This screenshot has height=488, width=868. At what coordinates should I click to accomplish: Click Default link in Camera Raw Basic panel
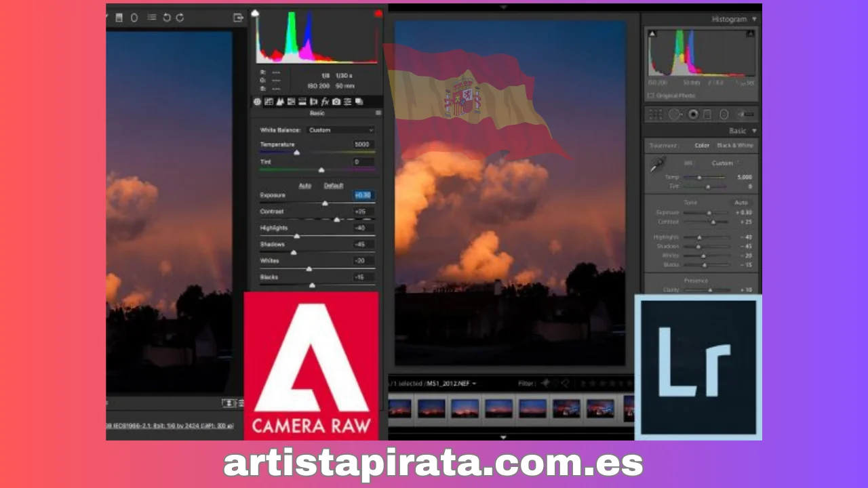[333, 186]
